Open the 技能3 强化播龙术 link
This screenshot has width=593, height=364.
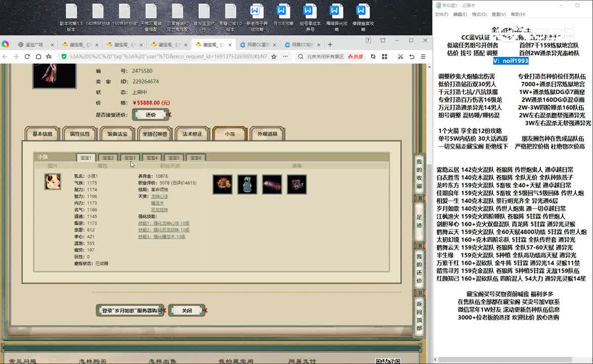(161, 237)
